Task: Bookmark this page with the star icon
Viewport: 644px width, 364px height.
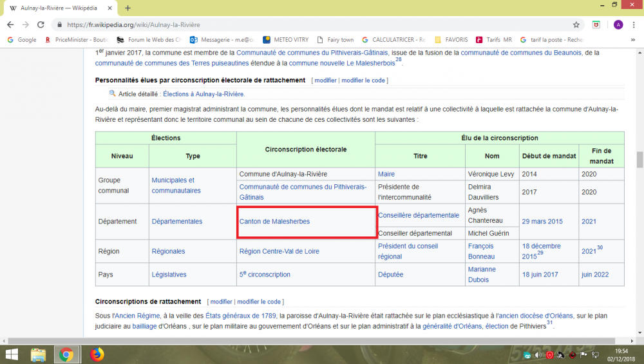Action: (x=576, y=24)
